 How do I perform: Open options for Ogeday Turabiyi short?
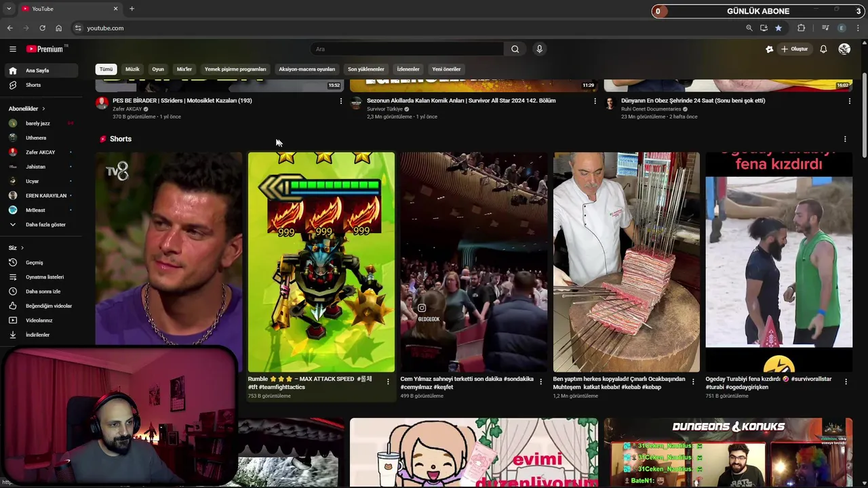846,382
